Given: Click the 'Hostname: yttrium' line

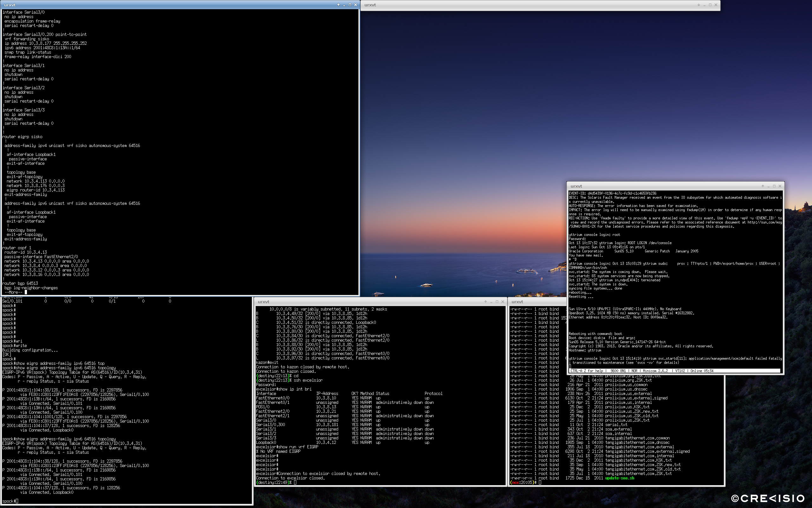Looking at the screenshot, I should [585, 350].
